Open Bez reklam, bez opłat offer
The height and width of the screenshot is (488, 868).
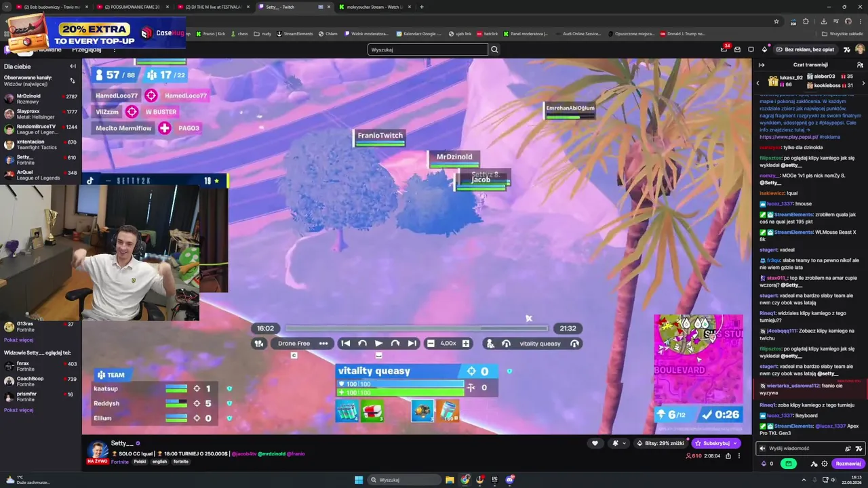pyautogui.click(x=804, y=49)
